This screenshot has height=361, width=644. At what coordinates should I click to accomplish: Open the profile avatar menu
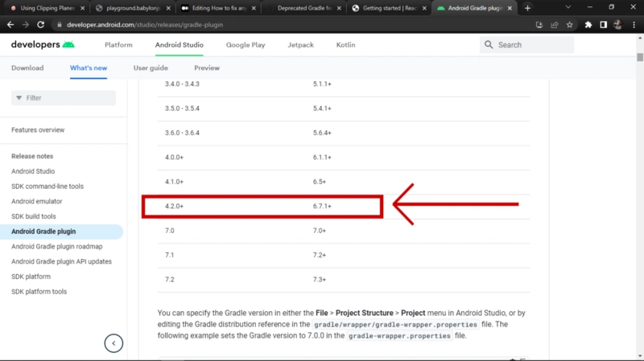(x=617, y=25)
